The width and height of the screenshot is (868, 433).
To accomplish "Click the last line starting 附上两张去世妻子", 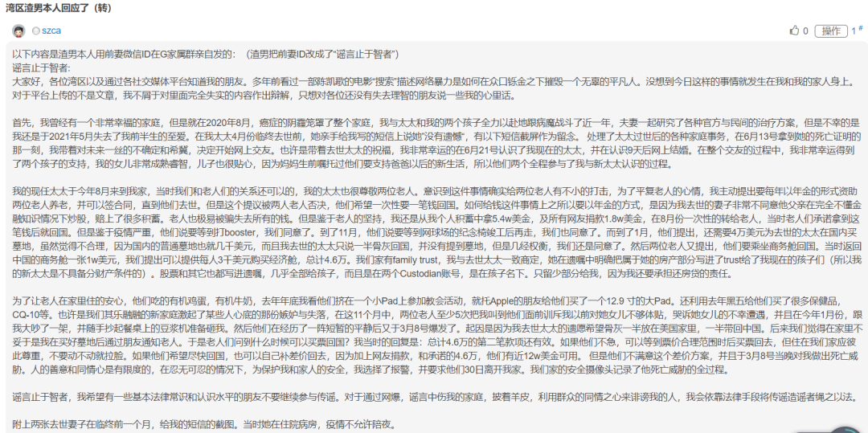I will click(204, 425).
